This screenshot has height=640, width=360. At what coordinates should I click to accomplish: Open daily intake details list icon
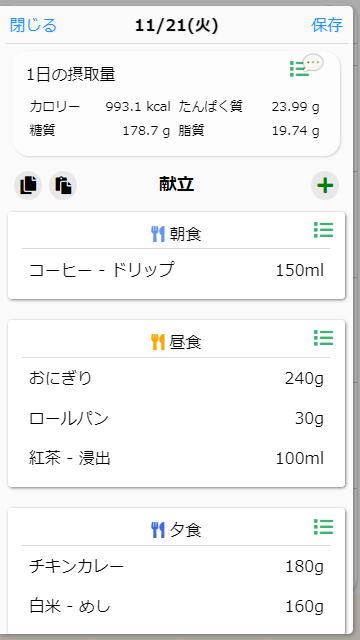(298, 69)
